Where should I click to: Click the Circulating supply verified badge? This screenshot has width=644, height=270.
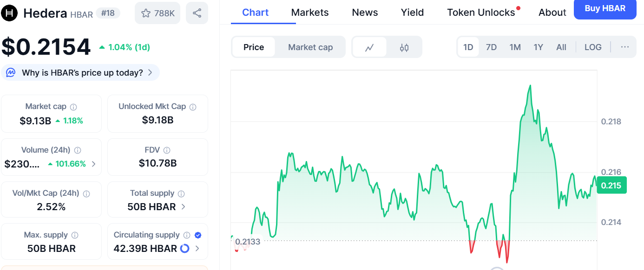pyautogui.click(x=198, y=235)
